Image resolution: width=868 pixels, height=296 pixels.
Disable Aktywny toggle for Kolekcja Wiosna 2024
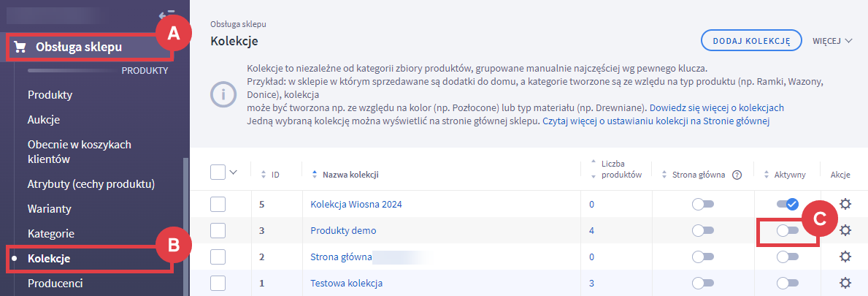(788, 205)
